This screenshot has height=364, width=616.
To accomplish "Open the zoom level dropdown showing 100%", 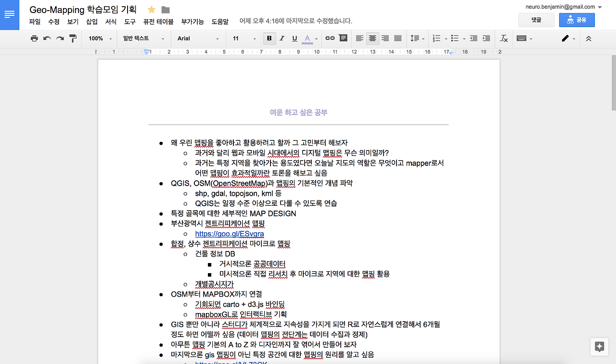I will [99, 38].
